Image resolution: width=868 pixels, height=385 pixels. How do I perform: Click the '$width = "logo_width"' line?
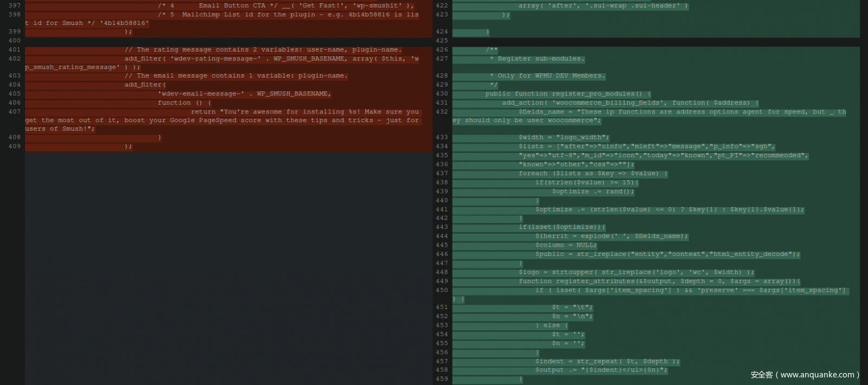(564, 138)
